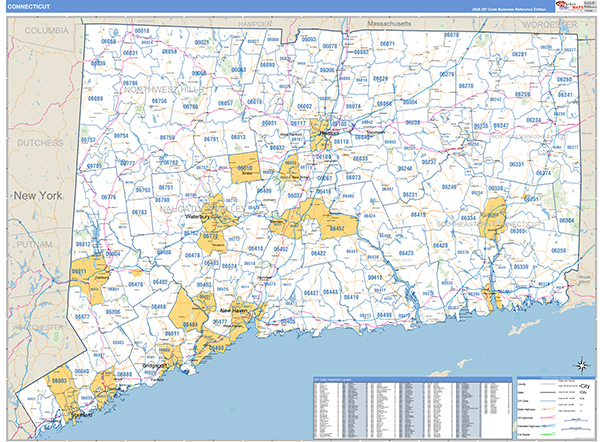The height and width of the screenshot is (442, 600).
Task: Click ZIP code 06524
Action: coord(229,266)
